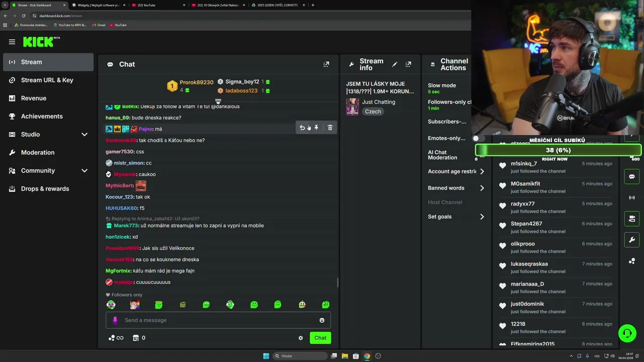Switch to the YouTube browser tab
The width and height of the screenshot is (644, 362).
coord(158,5)
